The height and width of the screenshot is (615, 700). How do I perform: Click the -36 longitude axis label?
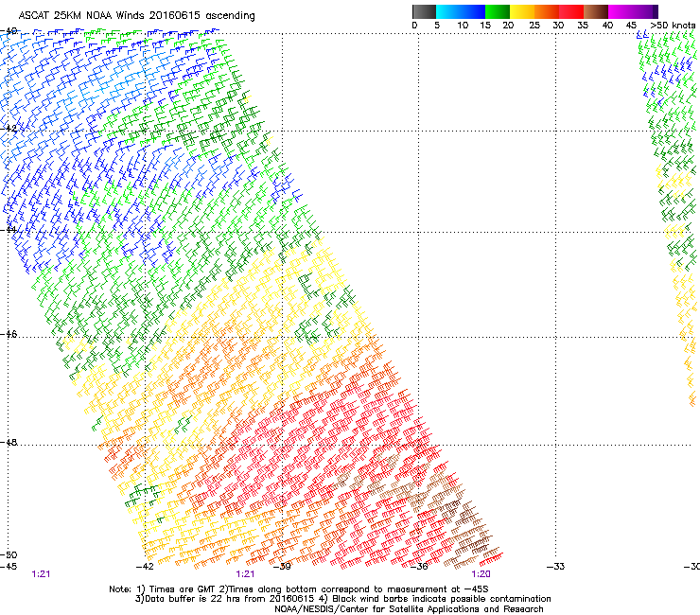pos(419,567)
